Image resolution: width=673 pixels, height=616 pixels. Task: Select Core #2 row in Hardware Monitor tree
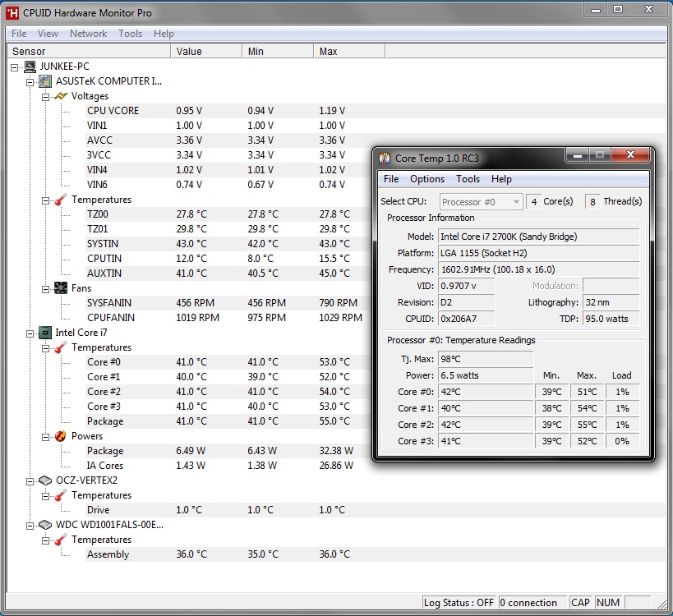click(x=228, y=392)
